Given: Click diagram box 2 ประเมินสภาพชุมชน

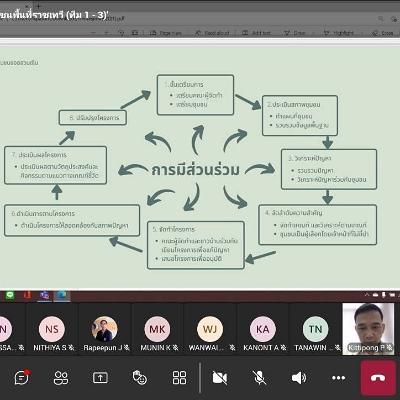Looking at the screenshot, I should coord(300,115).
